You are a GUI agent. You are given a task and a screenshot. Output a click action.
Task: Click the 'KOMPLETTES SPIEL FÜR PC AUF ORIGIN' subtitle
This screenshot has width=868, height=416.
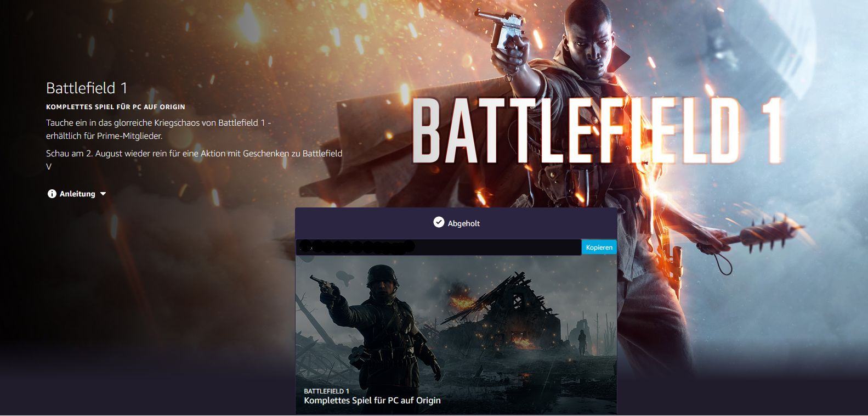pyautogui.click(x=116, y=107)
